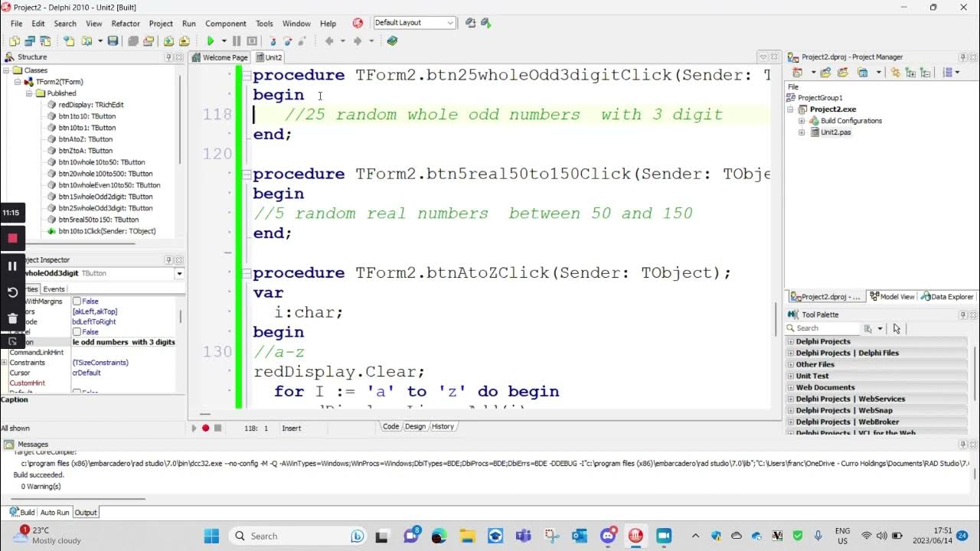980x551 pixels.
Task: Open the Default Layout dropdown
Action: point(449,23)
